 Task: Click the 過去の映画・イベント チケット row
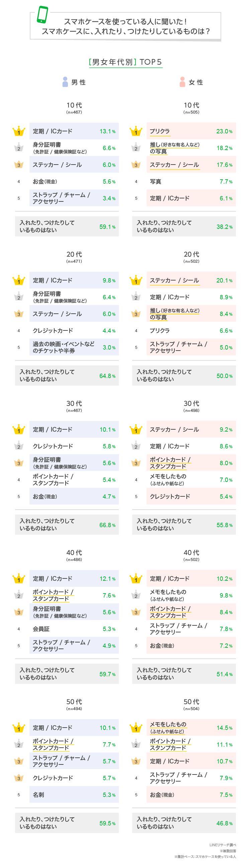point(74,348)
